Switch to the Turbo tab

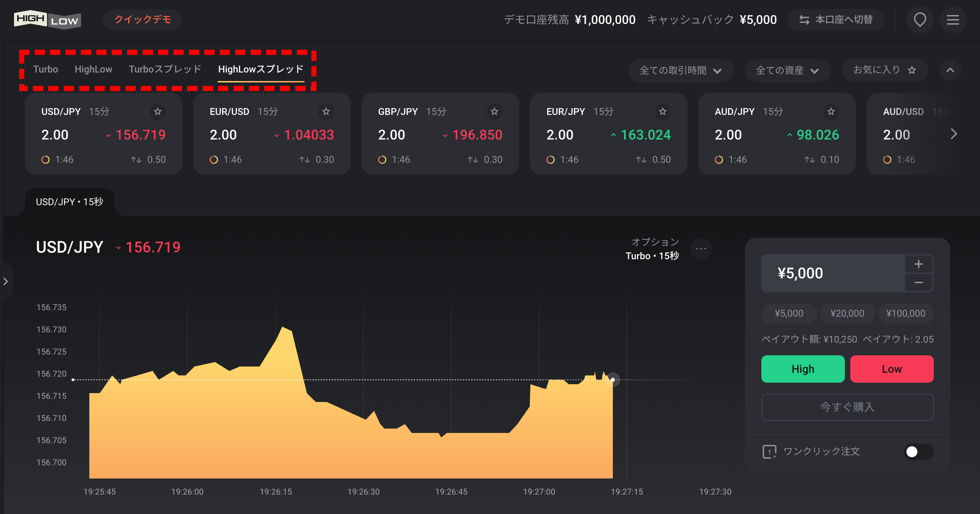click(46, 69)
